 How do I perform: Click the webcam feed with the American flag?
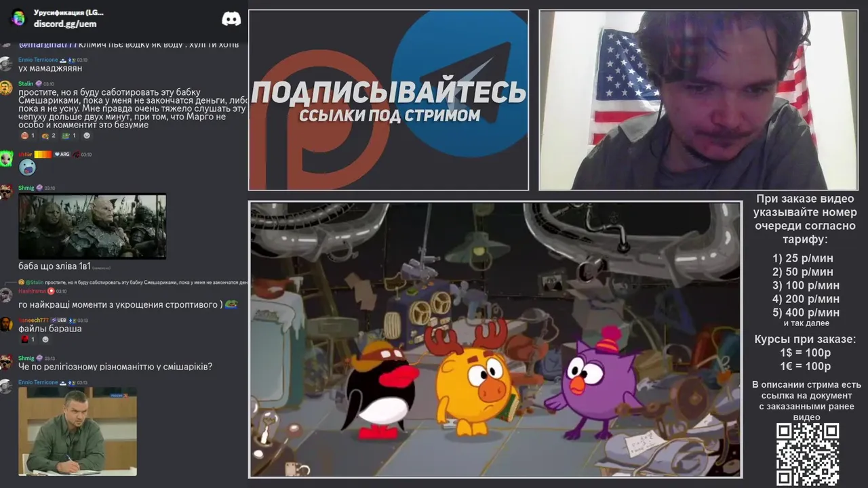pos(699,100)
